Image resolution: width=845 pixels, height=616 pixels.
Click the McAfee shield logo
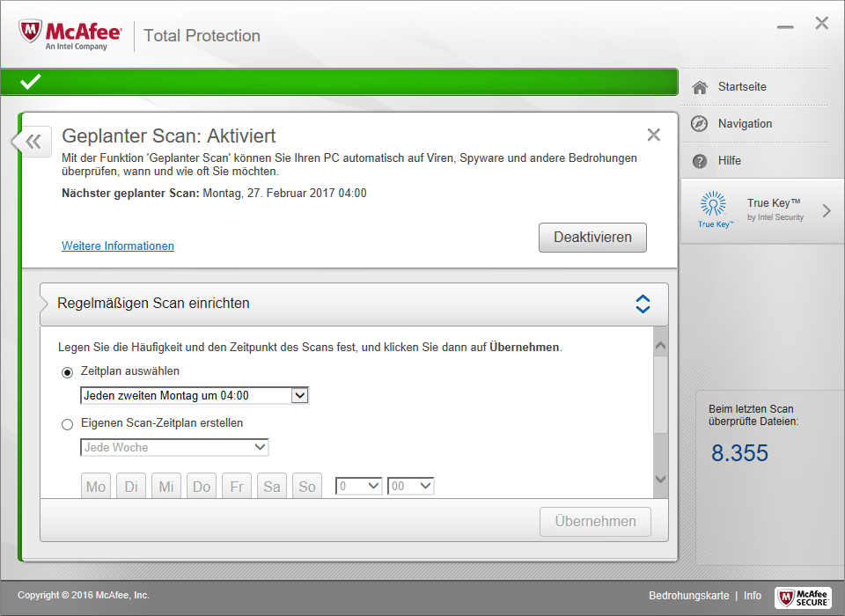tap(32, 33)
